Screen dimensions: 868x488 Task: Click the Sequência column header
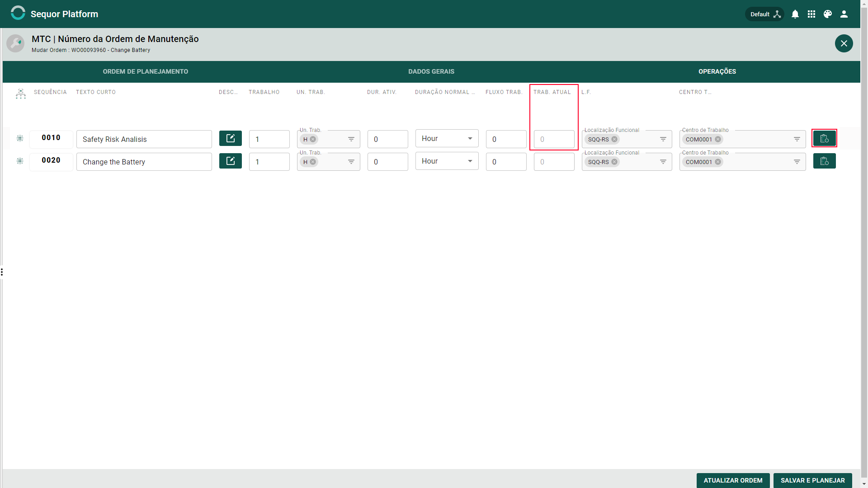point(50,92)
